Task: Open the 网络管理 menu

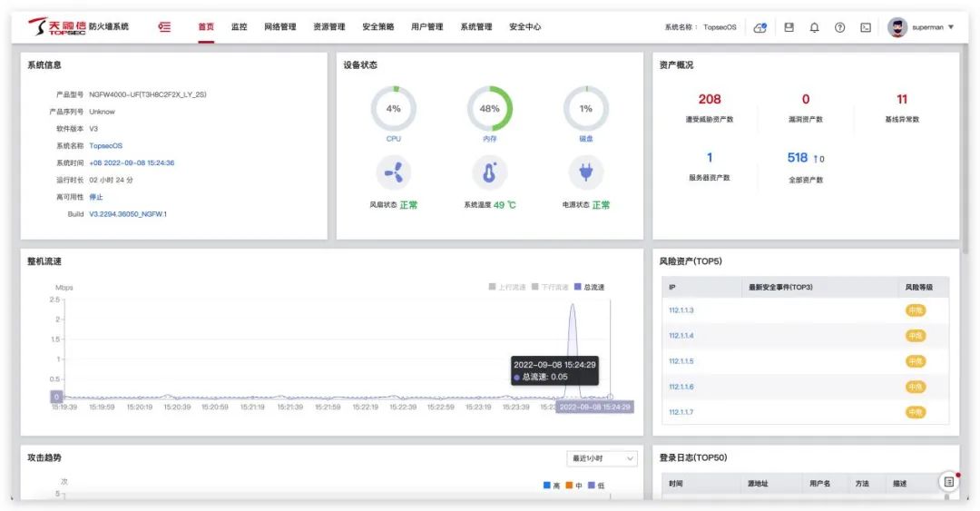Action: (x=279, y=27)
